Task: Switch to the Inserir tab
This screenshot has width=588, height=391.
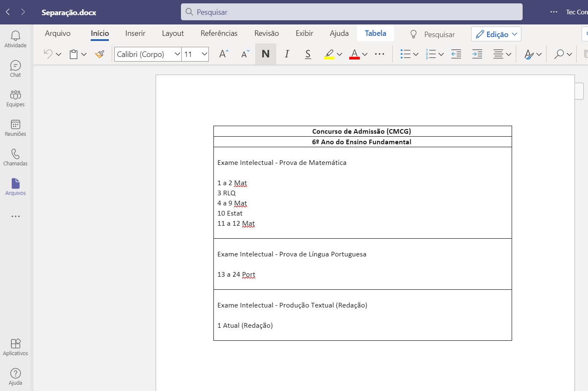Action: 135,33
